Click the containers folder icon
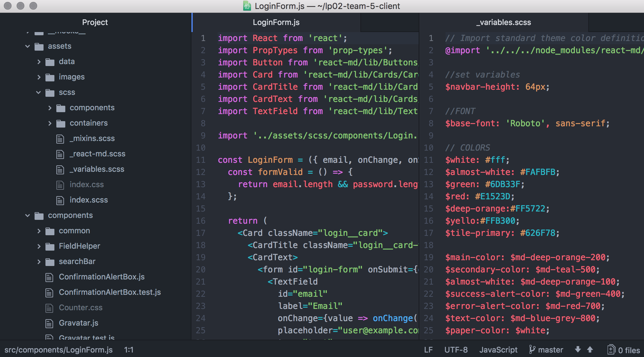This screenshot has height=357, width=644. click(x=61, y=124)
